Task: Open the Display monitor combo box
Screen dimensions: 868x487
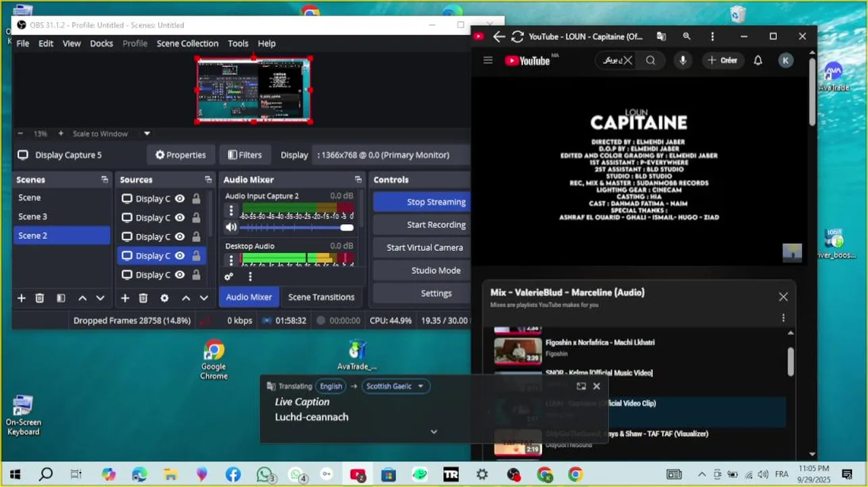Action: tap(392, 155)
